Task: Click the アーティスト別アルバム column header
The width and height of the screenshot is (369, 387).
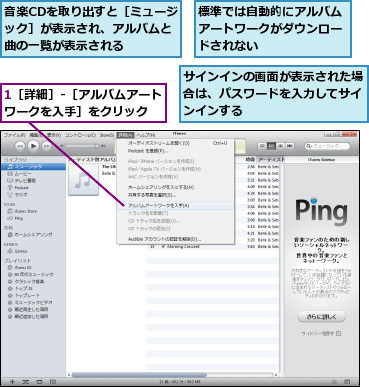Action: 92,160
